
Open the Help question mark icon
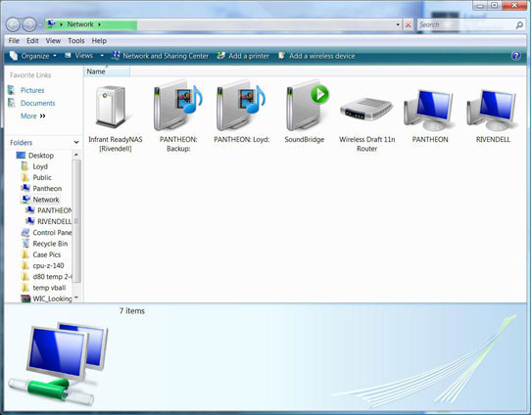(516, 56)
